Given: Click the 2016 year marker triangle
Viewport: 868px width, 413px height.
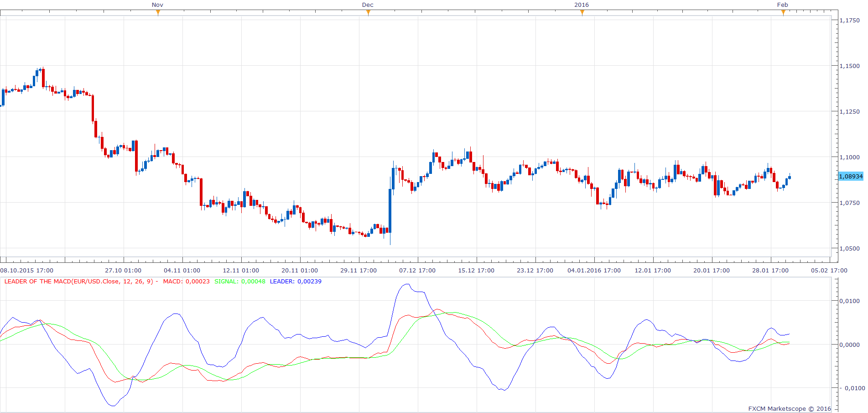Looking at the screenshot, I should [x=582, y=13].
